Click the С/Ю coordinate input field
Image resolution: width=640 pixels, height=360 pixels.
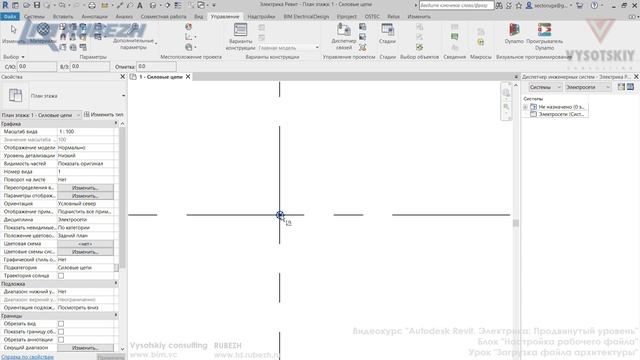pyautogui.click(x=37, y=66)
